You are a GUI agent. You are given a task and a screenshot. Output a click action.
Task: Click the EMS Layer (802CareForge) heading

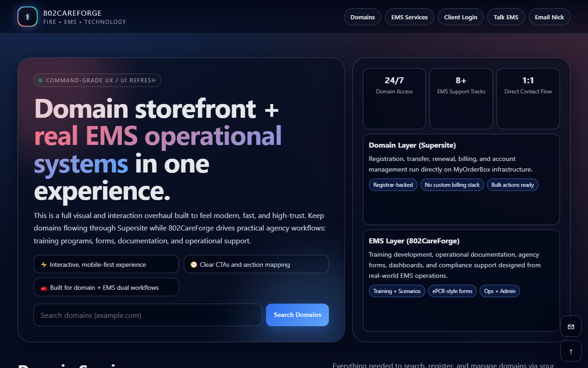pyautogui.click(x=414, y=241)
